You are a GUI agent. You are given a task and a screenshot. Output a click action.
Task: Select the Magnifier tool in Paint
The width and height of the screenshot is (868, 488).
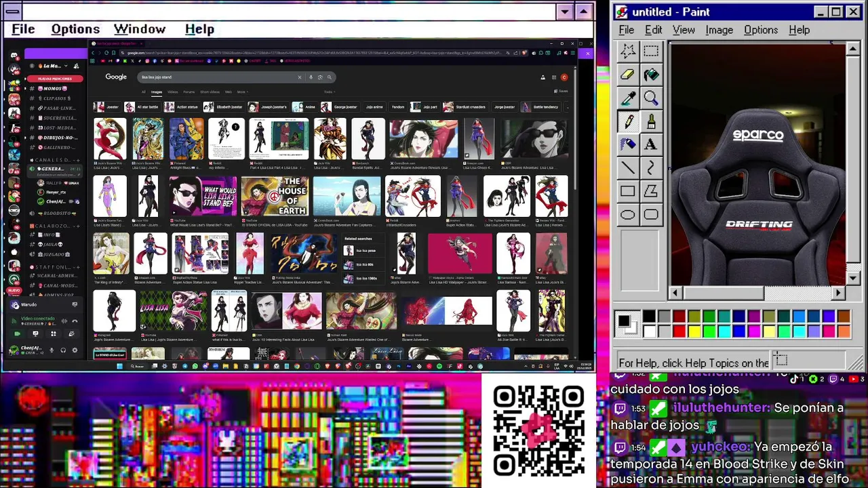coord(651,98)
